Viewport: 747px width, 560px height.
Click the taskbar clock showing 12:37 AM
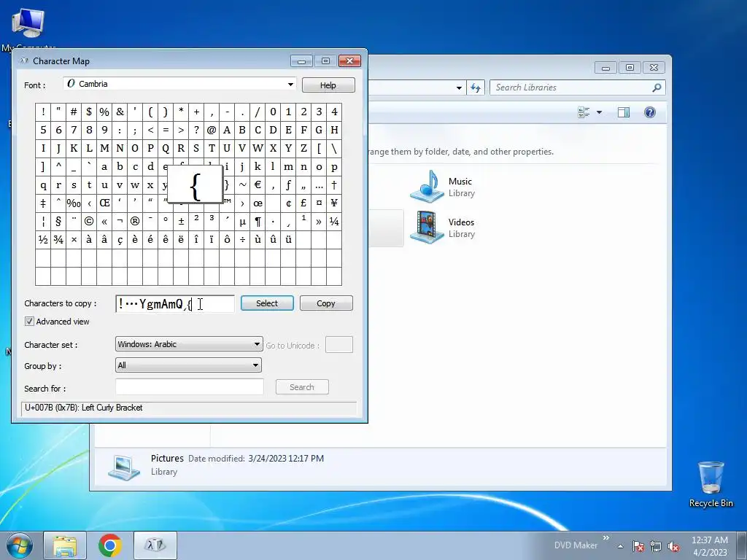click(x=710, y=546)
